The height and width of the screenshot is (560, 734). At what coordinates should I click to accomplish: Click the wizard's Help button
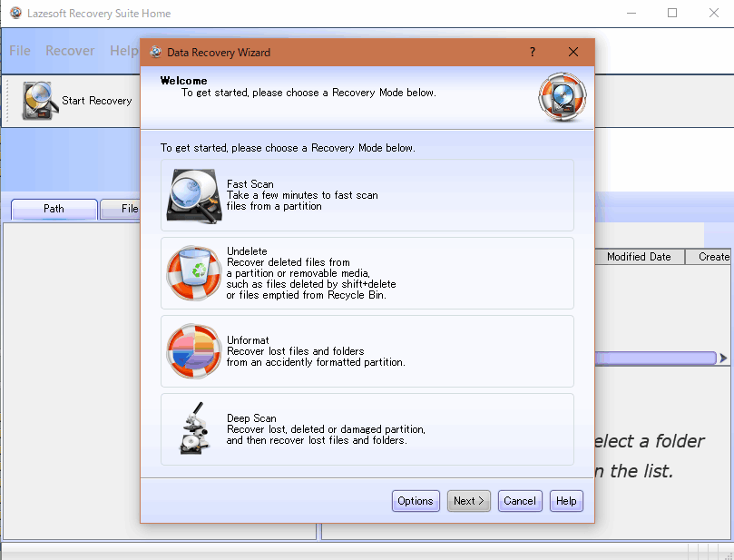click(566, 501)
